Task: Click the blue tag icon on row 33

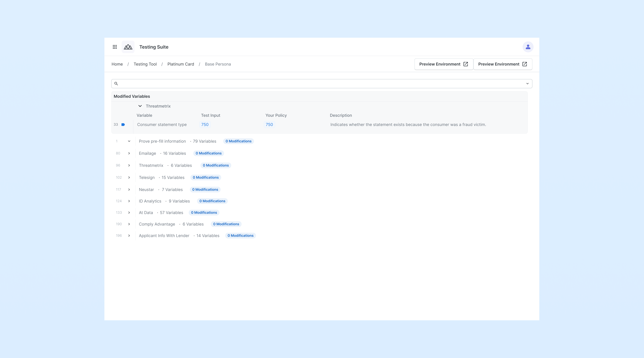Action: [123, 125]
